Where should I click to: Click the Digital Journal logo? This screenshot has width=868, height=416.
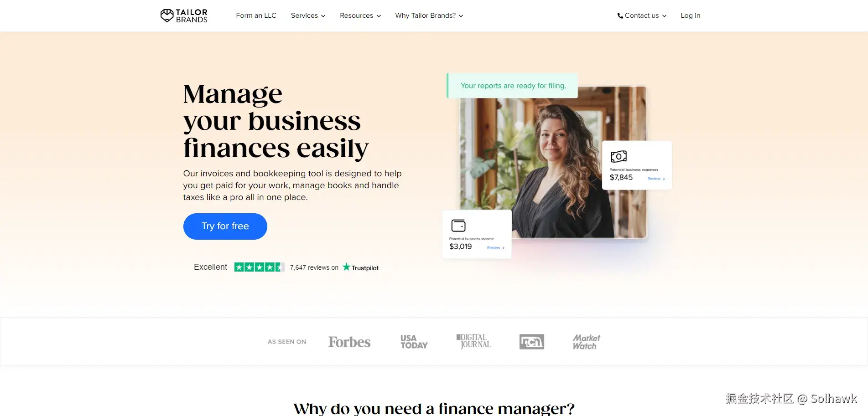474,341
